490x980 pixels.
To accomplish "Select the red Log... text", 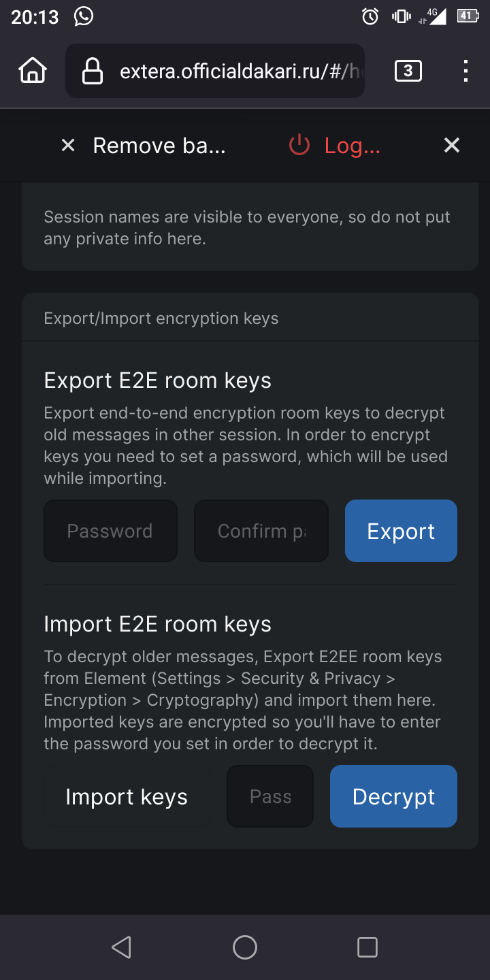I will coord(353,146).
